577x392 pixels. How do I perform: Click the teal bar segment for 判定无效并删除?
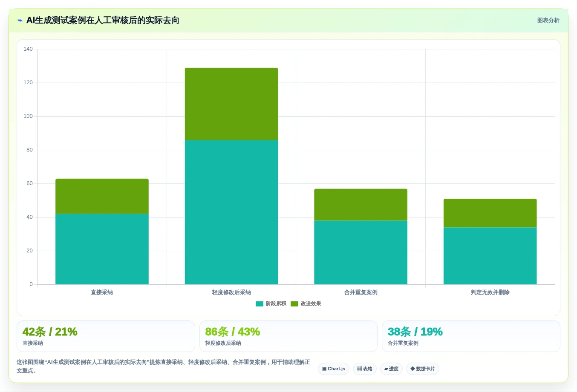(x=490, y=256)
